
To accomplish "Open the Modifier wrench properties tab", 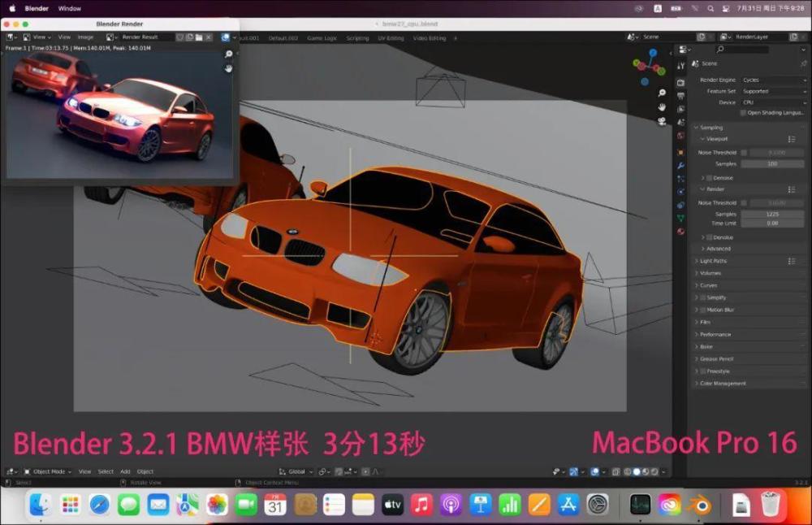I will pos(680,165).
